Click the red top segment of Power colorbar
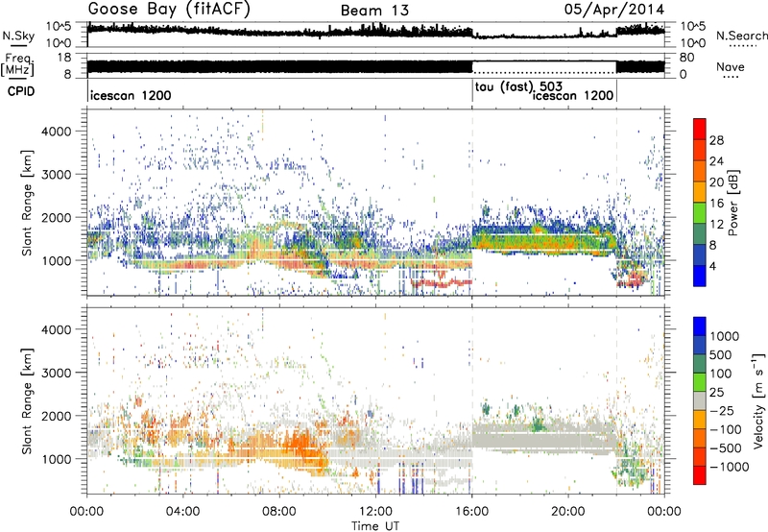Image resolution: width=768 pixels, height=532 pixels. (x=700, y=129)
